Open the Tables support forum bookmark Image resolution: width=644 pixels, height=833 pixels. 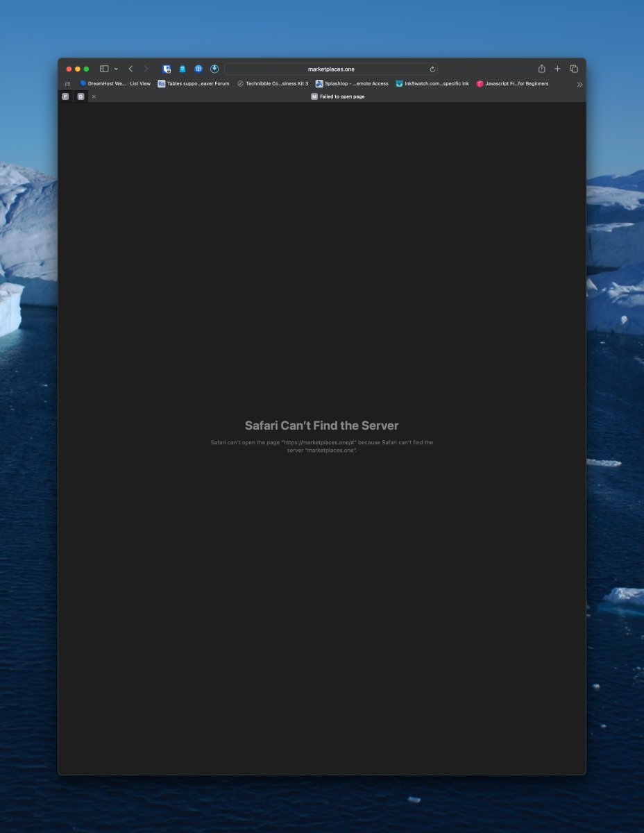pos(194,83)
